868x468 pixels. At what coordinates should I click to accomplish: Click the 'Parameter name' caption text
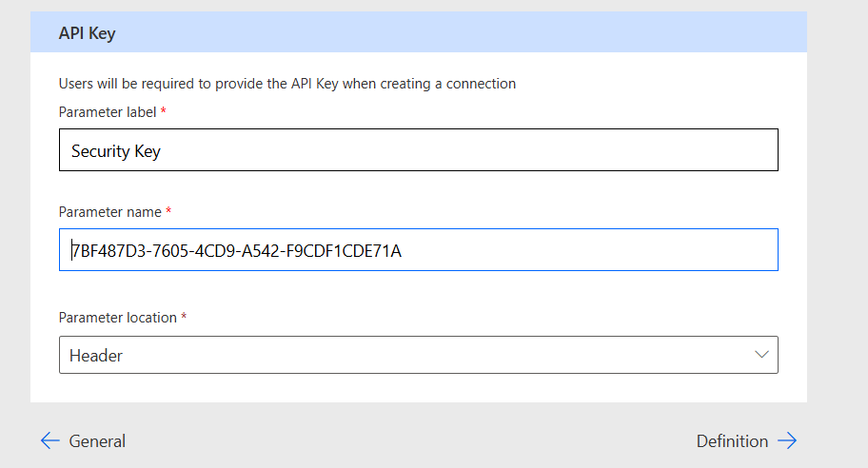point(109,211)
